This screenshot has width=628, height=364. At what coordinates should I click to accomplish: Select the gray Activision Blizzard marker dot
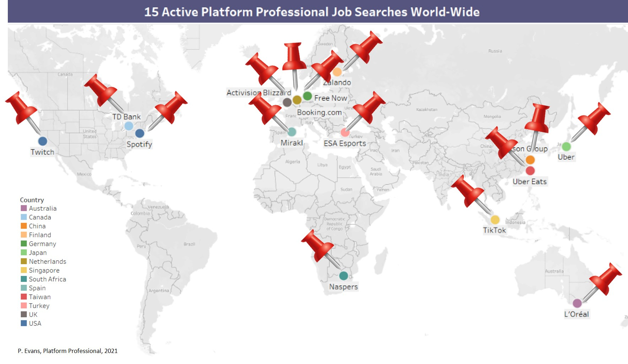(287, 102)
